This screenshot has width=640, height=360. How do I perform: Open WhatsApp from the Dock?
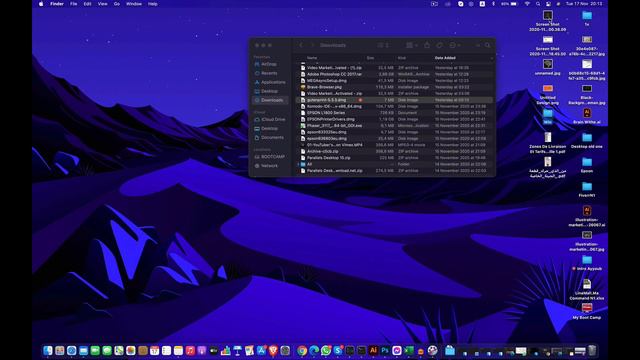(x=326, y=350)
